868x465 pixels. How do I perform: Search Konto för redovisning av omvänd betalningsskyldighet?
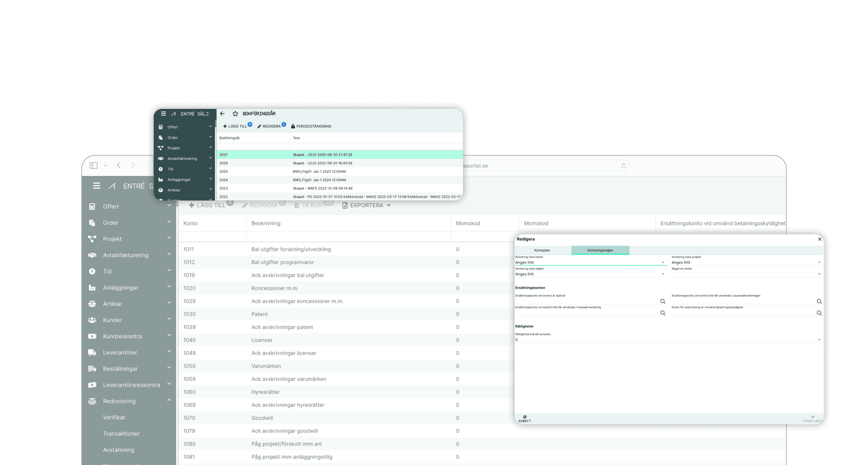pyautogui.click(x=819, y=313)
